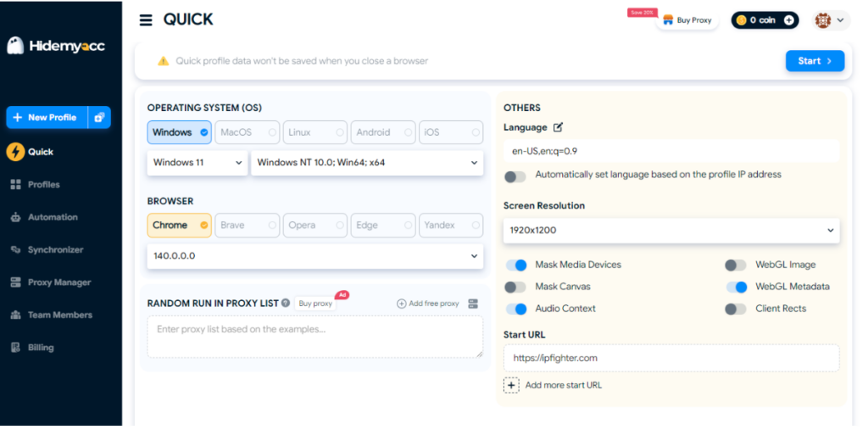Click the Automation robot icon

point(15,217)
